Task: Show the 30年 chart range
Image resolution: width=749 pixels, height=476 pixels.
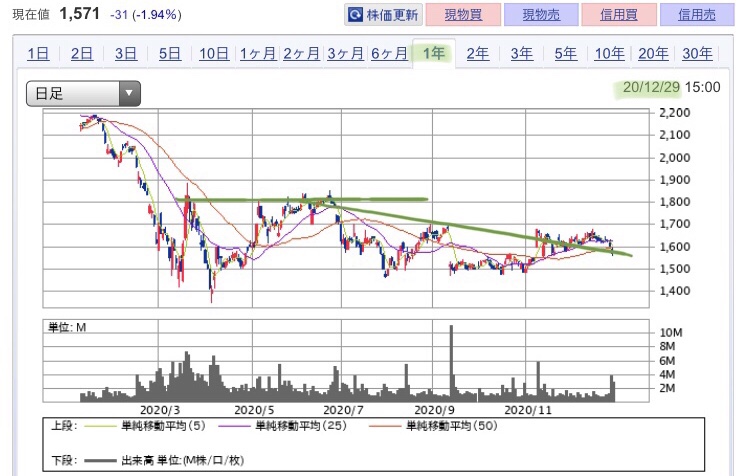Action: pyautogui.click(x=697, y=54)
